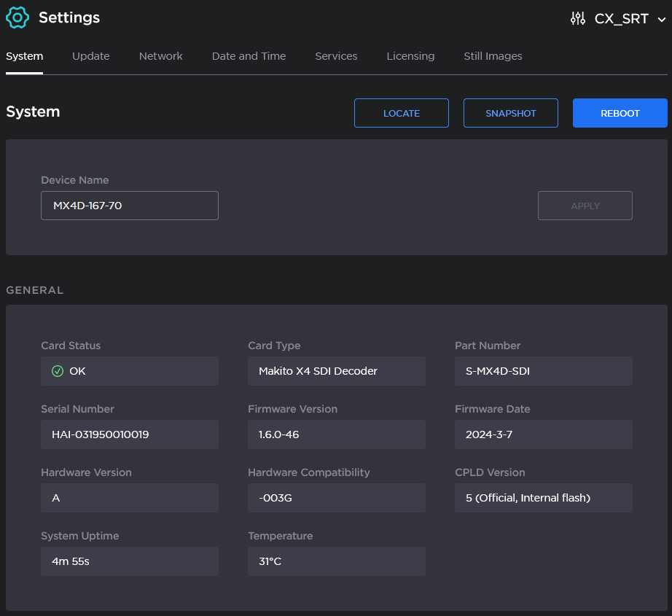This screenshot has width=672, height=616.
Task: Open the Still Images tab
Action: (x=493, y=56)
